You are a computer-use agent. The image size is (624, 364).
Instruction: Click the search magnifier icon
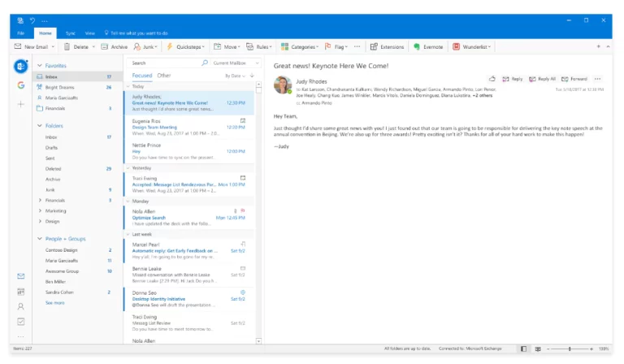pyautogui.click(x=205, y=63)
